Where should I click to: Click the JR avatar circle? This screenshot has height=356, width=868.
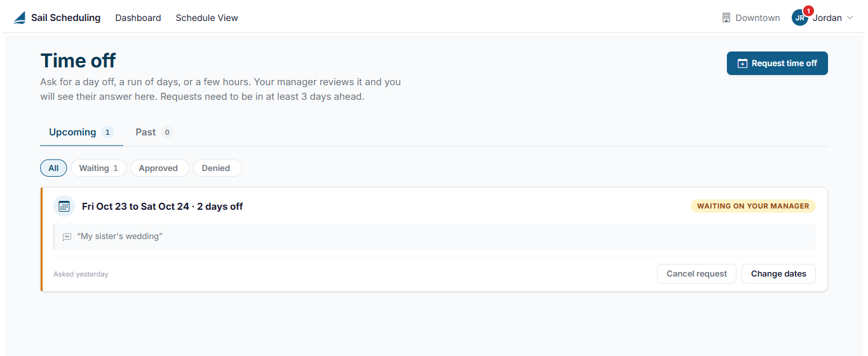(800, 18)
